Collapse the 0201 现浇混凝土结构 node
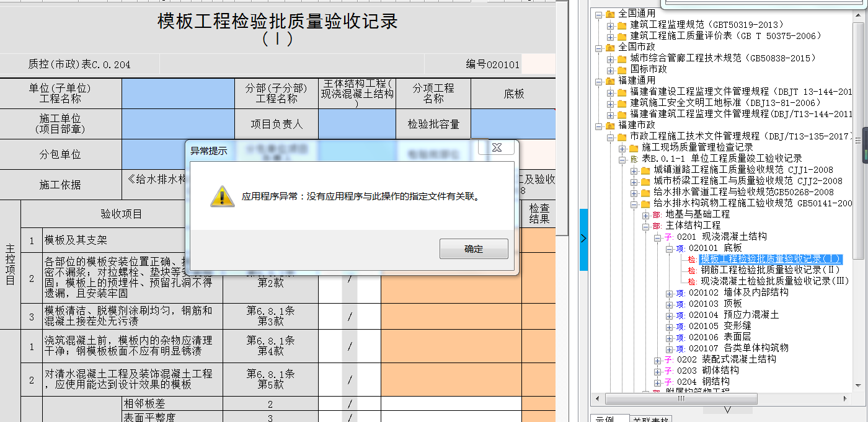Viewport: 868px width, 422px height. 657,237
